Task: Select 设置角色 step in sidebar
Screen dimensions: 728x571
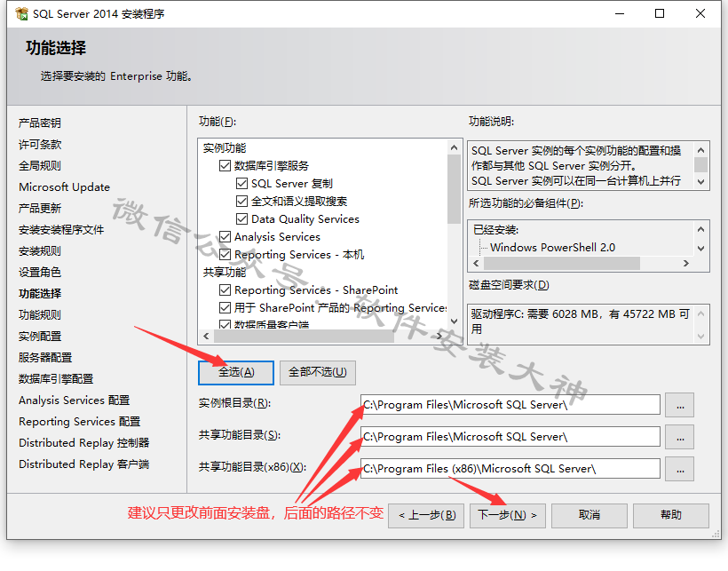Action: click(40, 273)
